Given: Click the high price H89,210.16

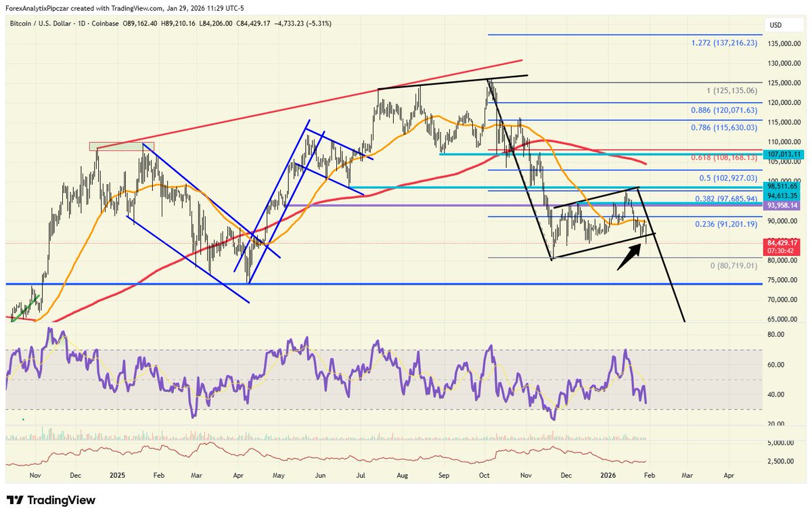Looking at the screenshot, I should point(179,23).
